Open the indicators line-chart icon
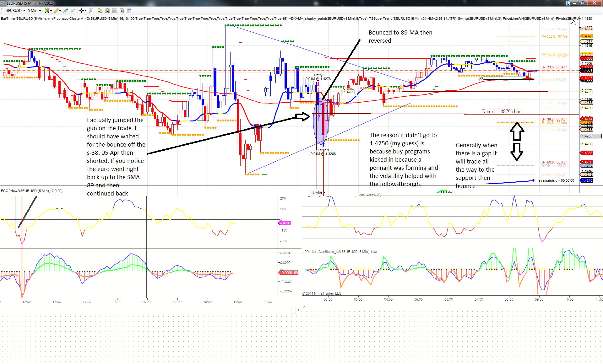This screenshot has height=364, width=603. [115, 11]
